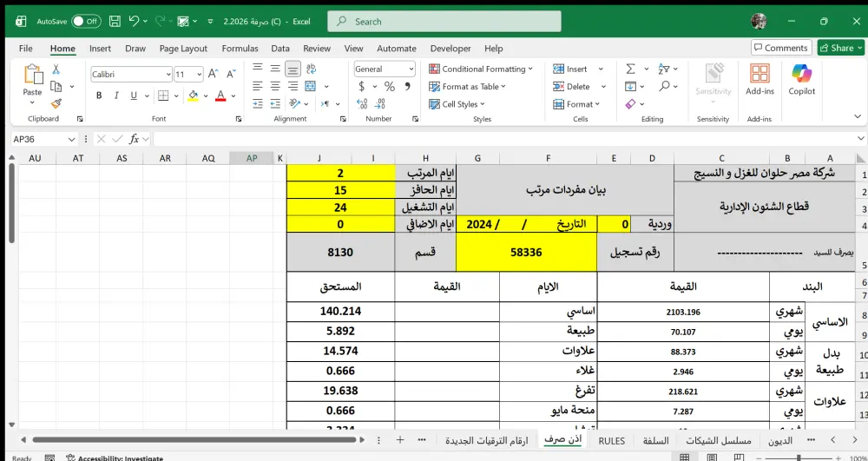
Task: Open the Add-ins button
Action: pos(759,80)
